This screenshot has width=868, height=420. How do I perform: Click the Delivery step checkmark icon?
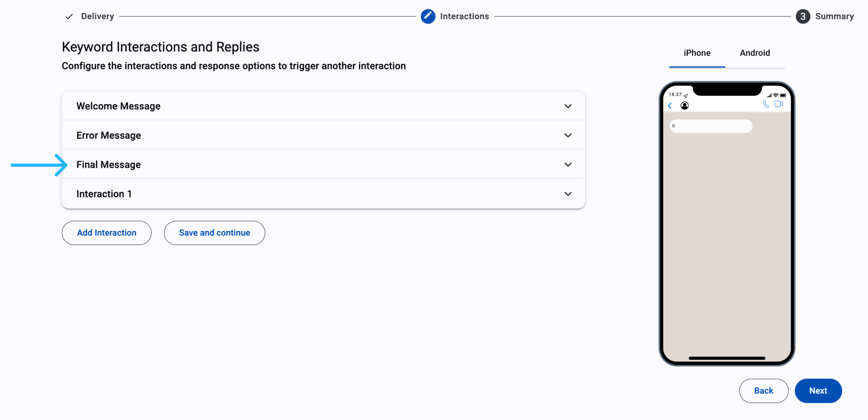point(69,17)
